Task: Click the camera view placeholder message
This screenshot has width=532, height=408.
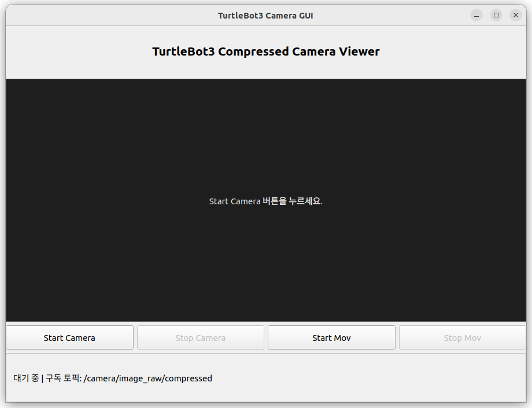Action: tap(265, 201)
